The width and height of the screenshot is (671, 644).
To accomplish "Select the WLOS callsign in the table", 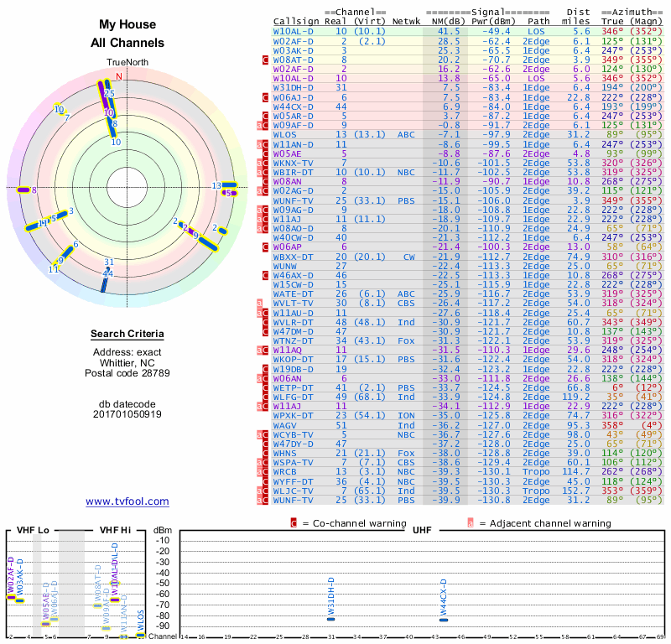I will coord(285,135).
